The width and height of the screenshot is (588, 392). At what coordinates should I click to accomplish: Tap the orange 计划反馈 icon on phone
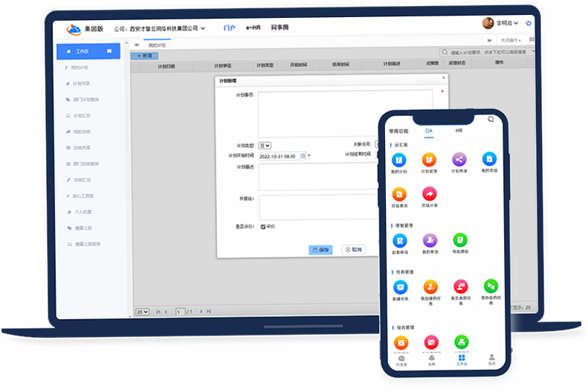[x=429, y=160]
